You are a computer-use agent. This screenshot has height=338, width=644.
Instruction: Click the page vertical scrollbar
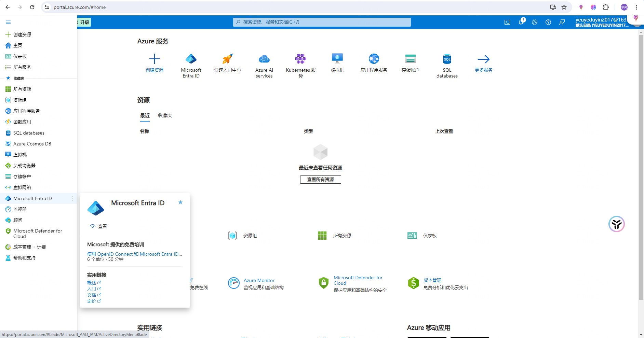641,167
